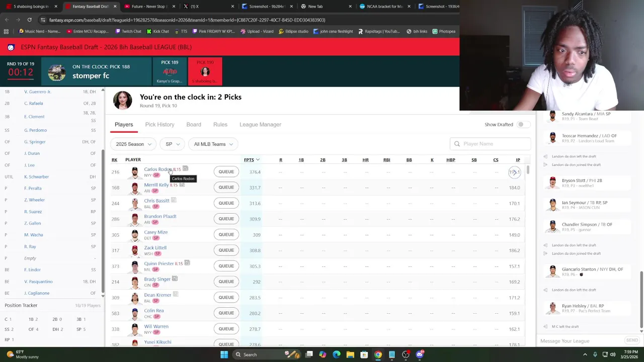Open Yusei Kikuchi player link
The image size is (644, 362).
[157, 342]
